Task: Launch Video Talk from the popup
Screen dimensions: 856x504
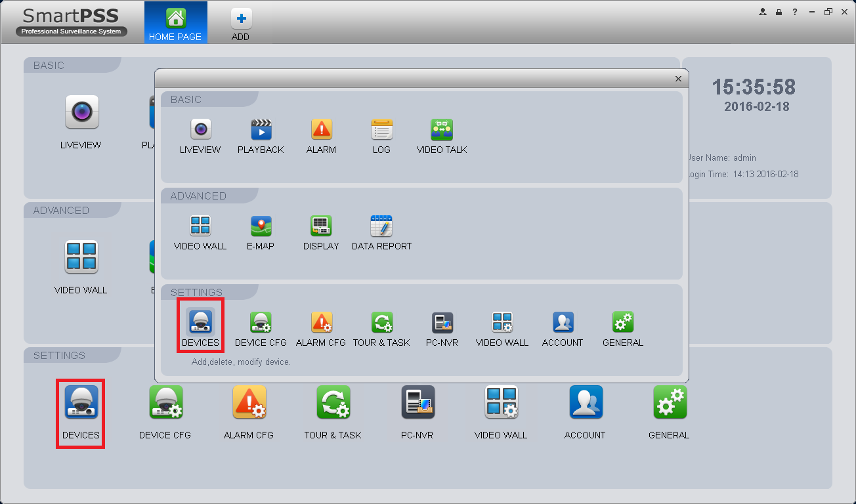Action: pos(442,129)
